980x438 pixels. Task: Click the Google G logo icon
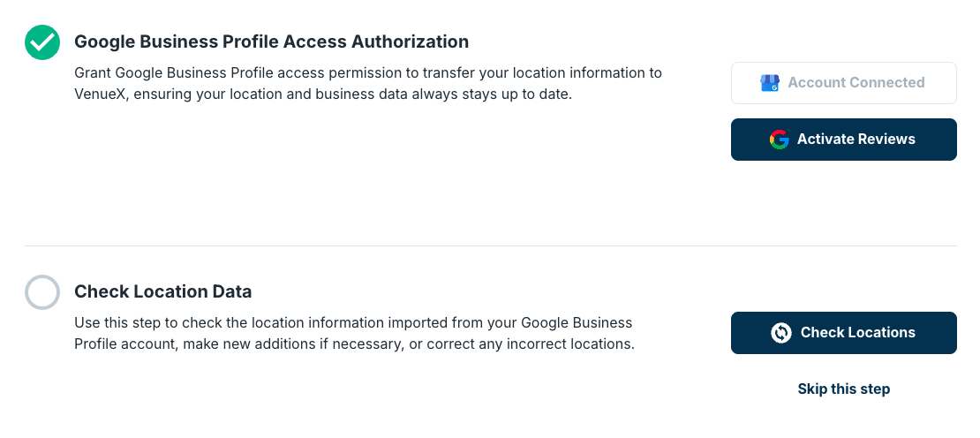[x=779, y=140]
